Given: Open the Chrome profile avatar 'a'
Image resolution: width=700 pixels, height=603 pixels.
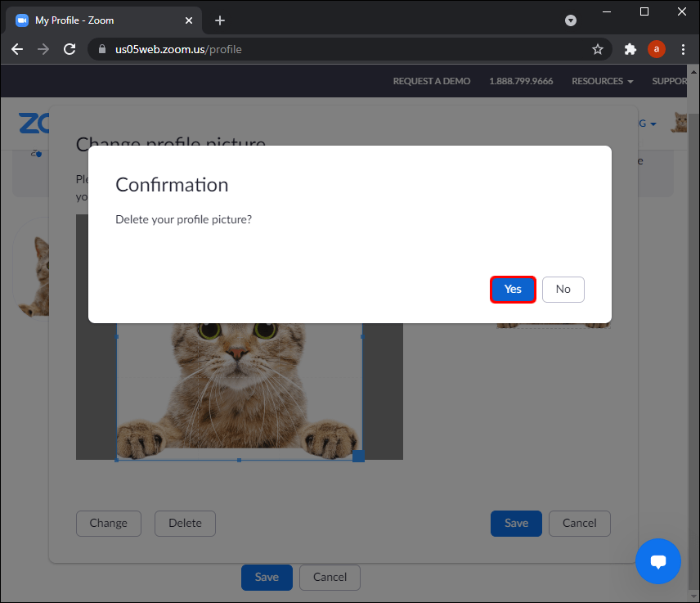Looking at the screenshot, I should (x=656, y=49).
